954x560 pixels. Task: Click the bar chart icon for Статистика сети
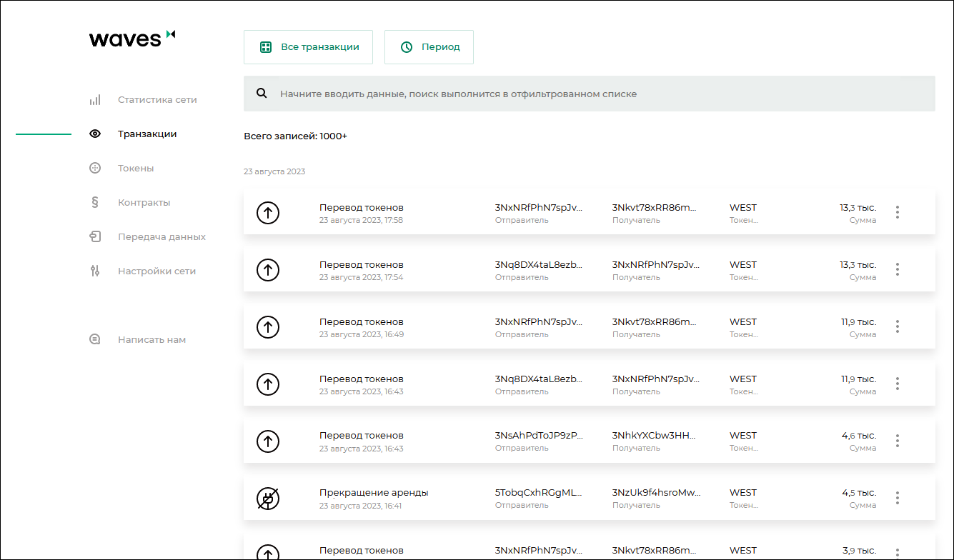click(x=95, y=100)
